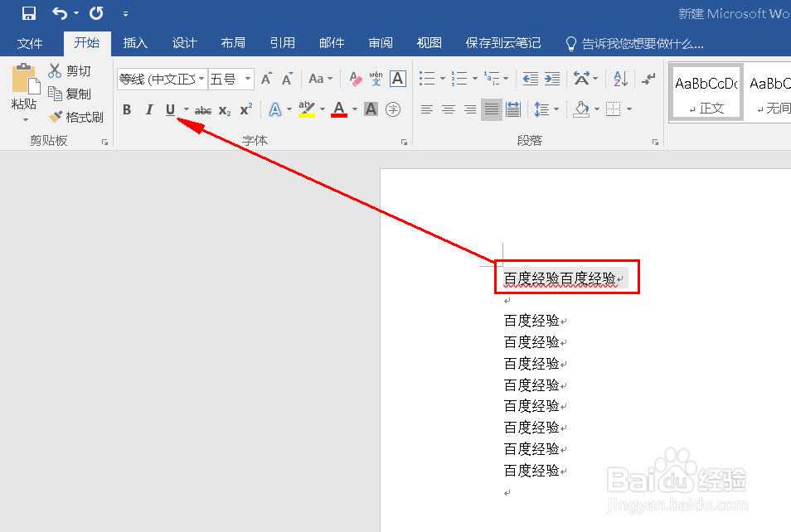
Task: Toggle show paragraph marks icon
Action: click(x=648, y=79)
